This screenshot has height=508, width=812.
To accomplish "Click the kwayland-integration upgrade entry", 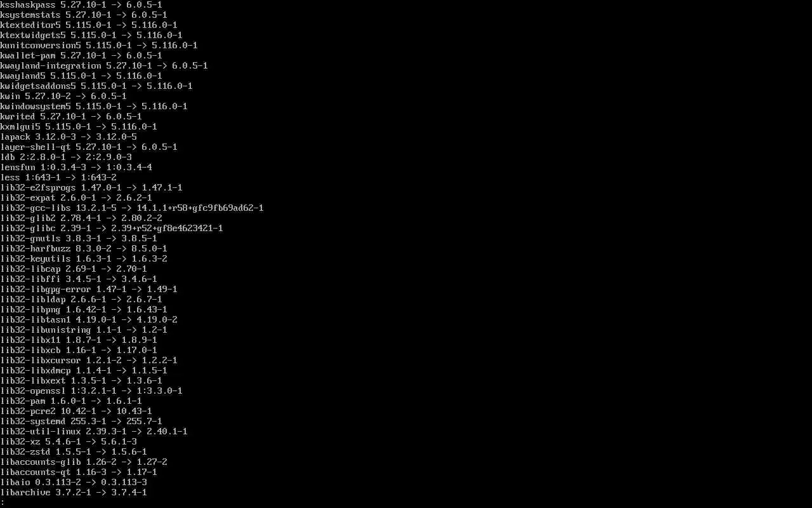I will click(x=104, y=65).
